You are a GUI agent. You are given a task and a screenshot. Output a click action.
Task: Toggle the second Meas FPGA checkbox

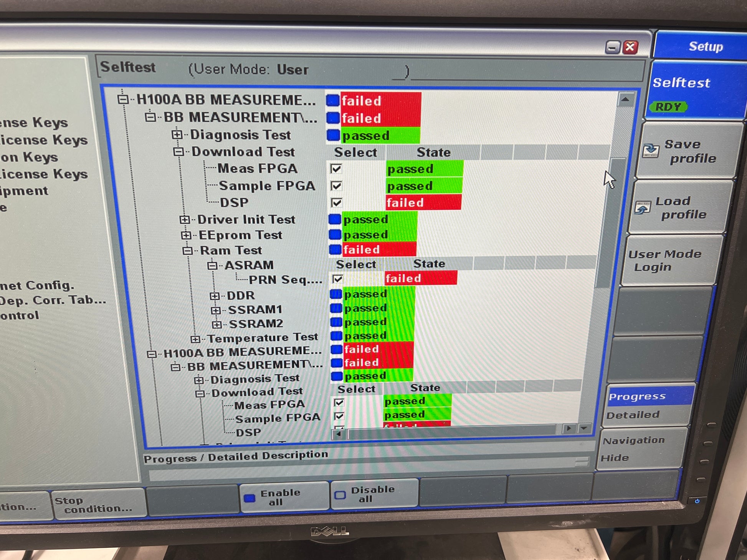tap(339, 402)
